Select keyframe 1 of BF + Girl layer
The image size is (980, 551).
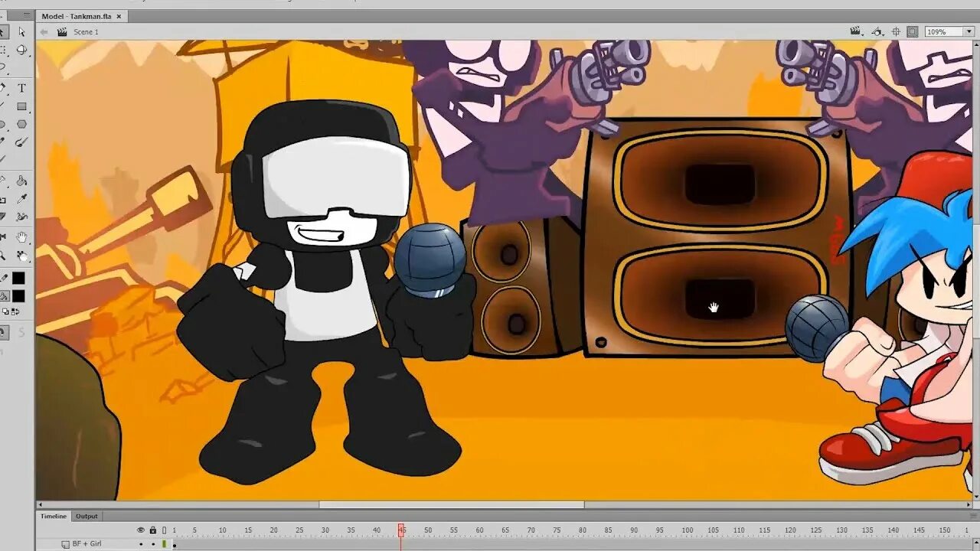[x=175, y=544]
